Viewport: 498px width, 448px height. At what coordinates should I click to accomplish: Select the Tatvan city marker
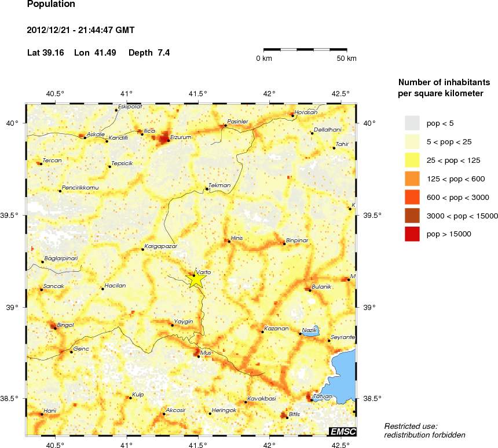(312, 400)
